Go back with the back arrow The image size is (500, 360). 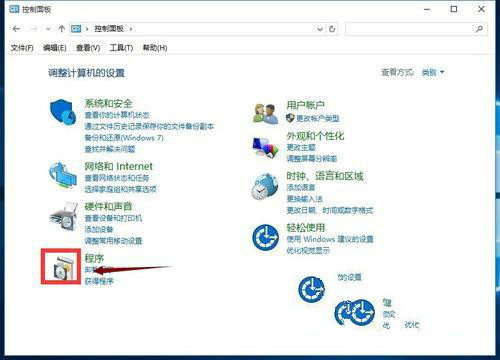pyautogui.click(x=16, y=29)
